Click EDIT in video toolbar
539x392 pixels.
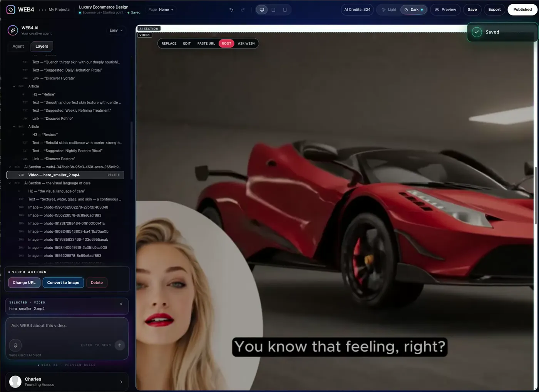point(187,44)
